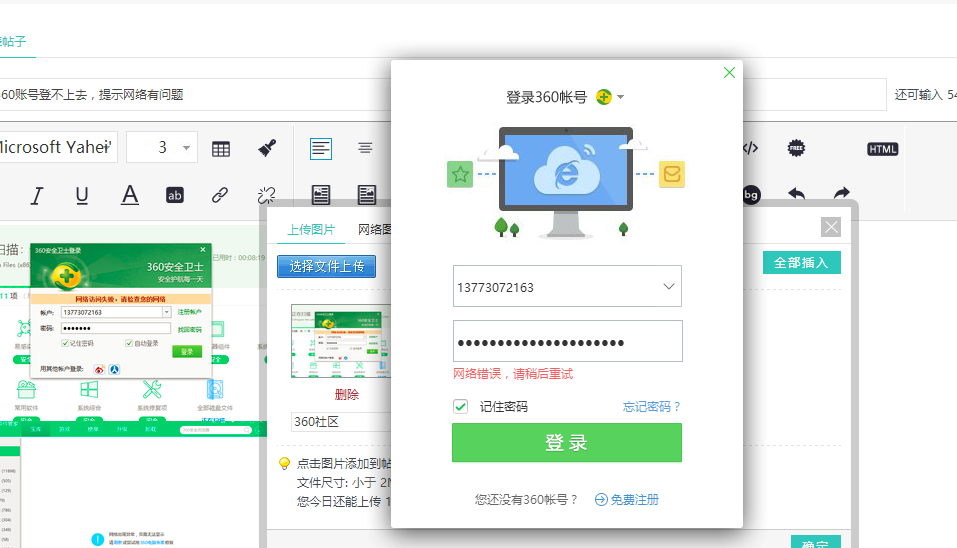The image size is (957, 548).
Task: Open the 忘记密码？ link
Action: (651, 406)
